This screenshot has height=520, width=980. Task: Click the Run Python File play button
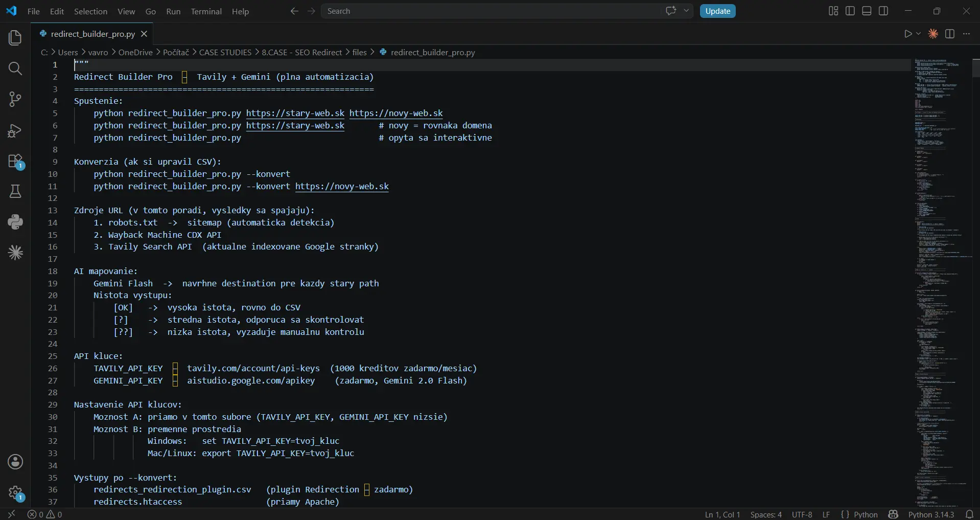[x=907, y=34]
